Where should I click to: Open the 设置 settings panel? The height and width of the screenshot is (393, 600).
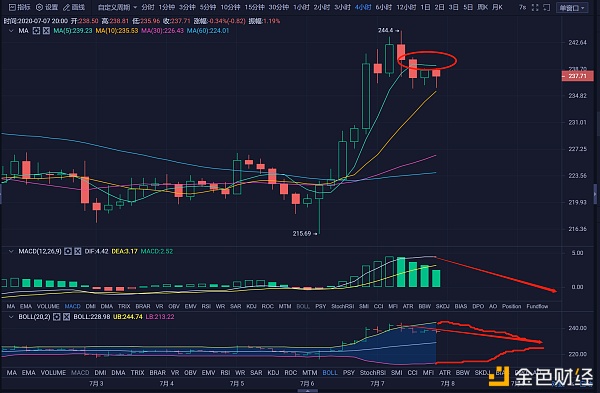click(47, 7)
